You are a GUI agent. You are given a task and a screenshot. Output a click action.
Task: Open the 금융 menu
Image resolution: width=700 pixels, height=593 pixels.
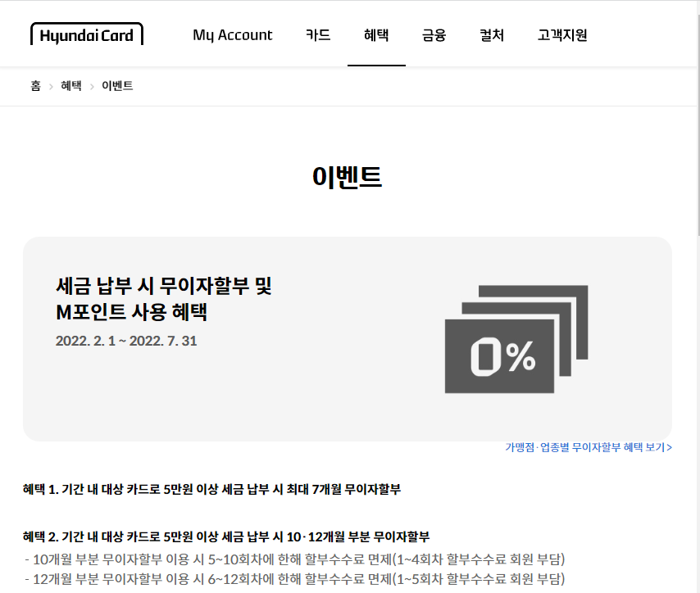pyautogui.click(x=434, y=34)
